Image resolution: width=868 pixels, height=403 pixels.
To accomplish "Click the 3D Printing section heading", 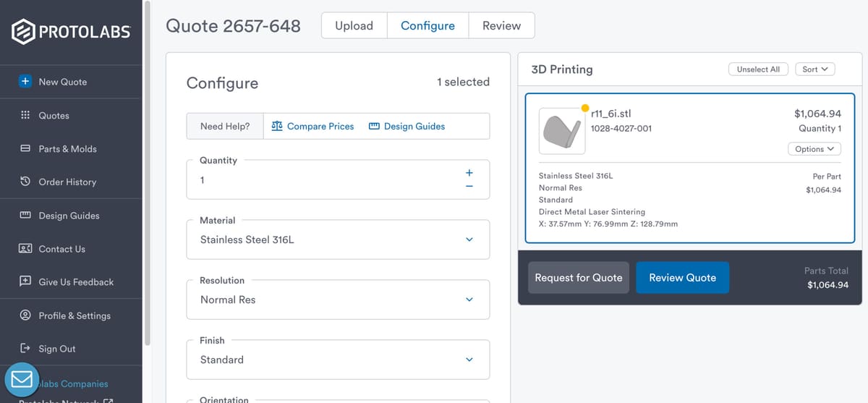I will (x=562, y=69).
